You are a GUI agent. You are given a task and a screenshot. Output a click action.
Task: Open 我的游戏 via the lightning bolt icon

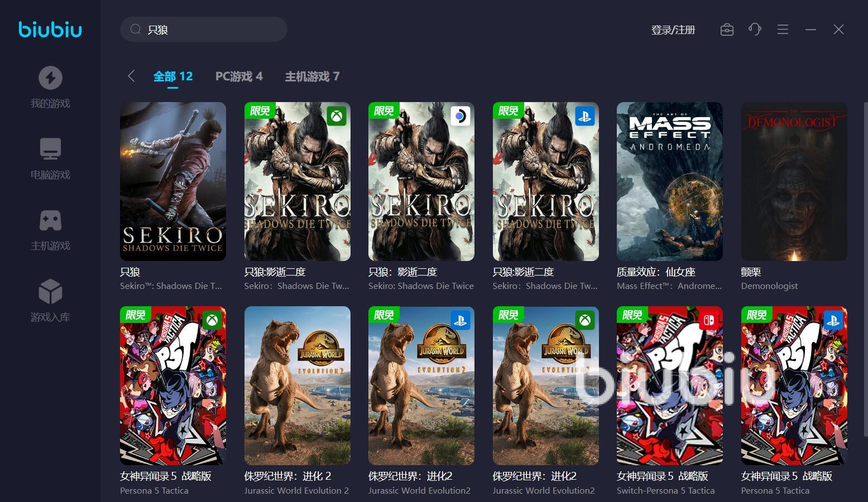(x=50, y=78)
